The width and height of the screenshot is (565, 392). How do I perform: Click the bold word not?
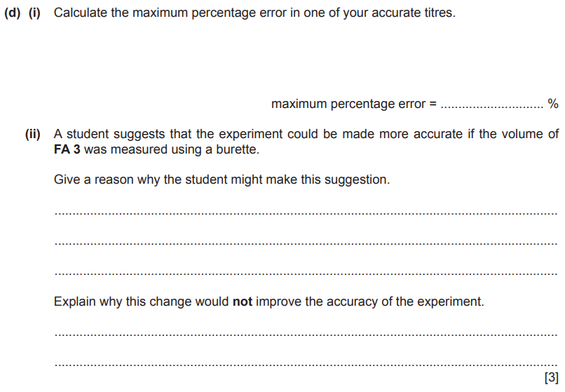[242, 302]
